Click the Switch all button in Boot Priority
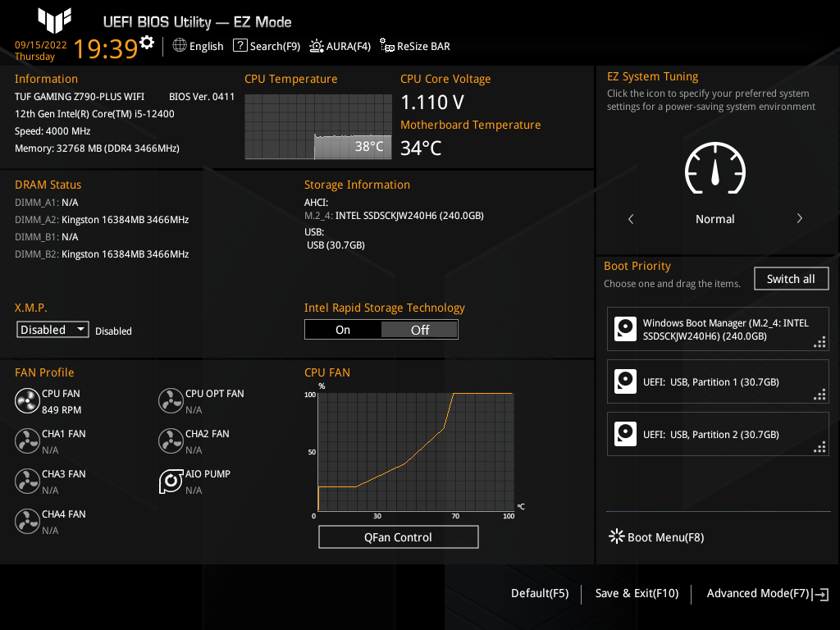The width and height of the screenshot is (840, 630). (x=791, y=278)
